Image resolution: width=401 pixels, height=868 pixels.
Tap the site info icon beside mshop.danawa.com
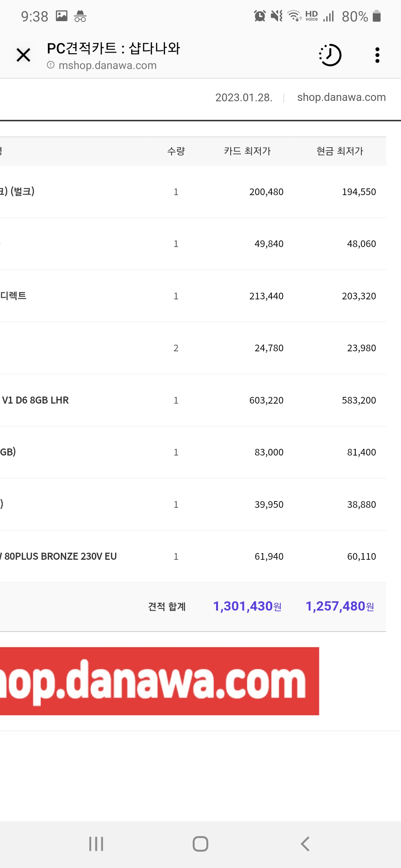(x=51, y=65)
